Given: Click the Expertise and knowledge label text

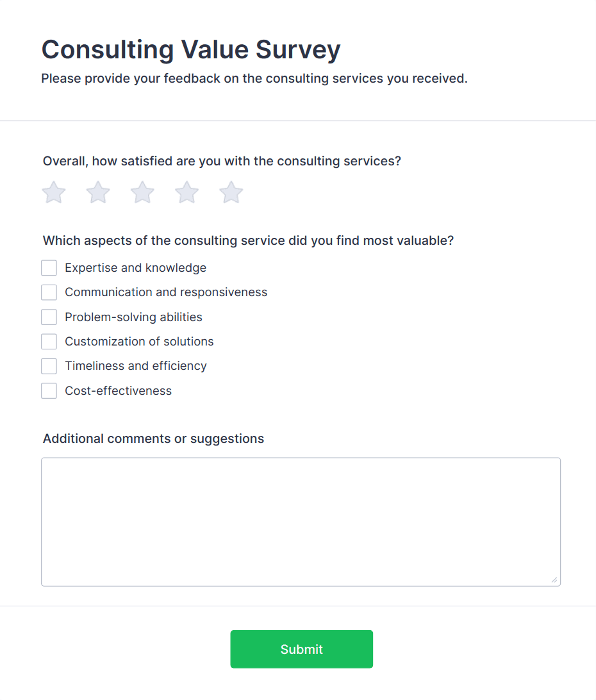Looking at the screenshot, I should pyautogui.click(x=135, y=267).
